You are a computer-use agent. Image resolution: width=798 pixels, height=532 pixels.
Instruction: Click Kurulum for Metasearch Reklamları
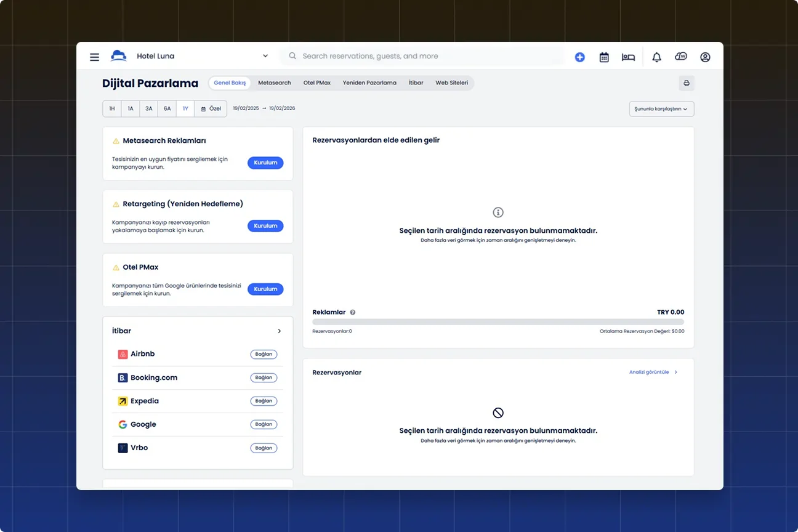(265, 163)
